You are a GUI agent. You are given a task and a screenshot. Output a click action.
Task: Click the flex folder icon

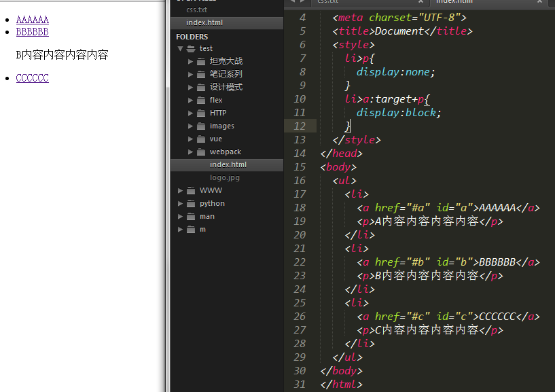tap(201, 101)
